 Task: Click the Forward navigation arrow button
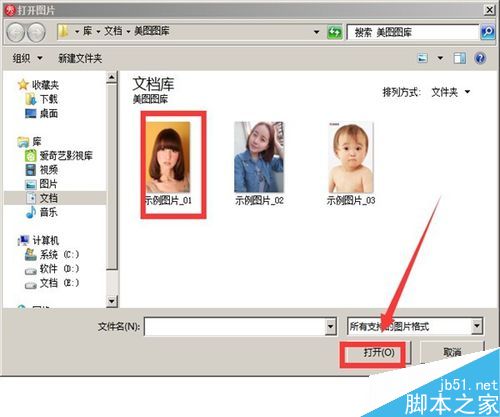click(x=36, y=32)
